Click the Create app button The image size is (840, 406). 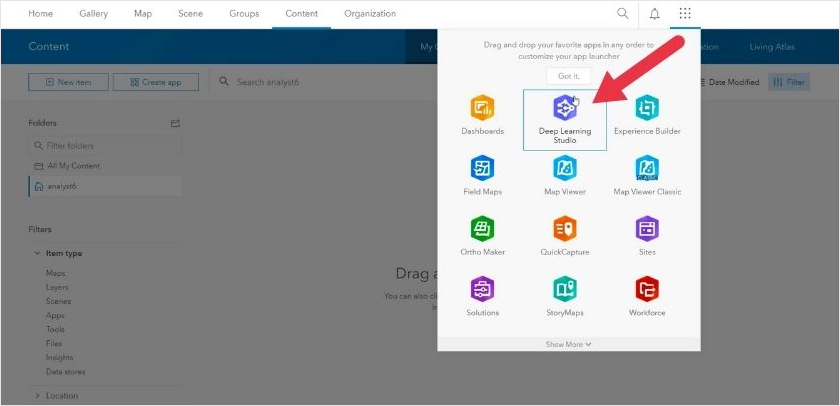(156, 82)
